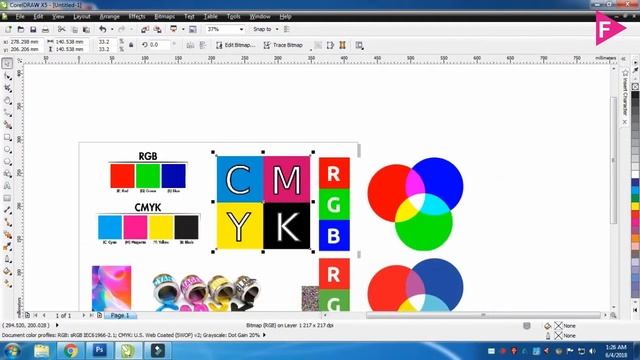Open the Arrange menu
The image size is (640, 360).
[109, 16]
